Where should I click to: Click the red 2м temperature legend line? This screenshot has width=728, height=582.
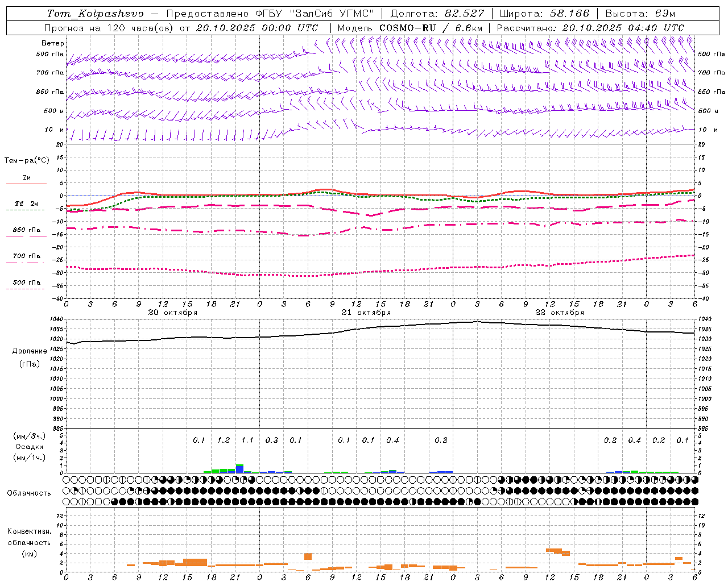pos(26,184)
